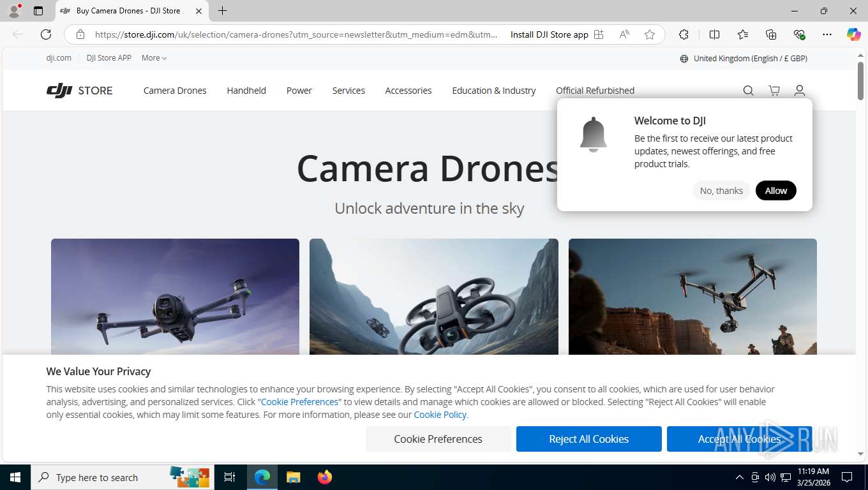
Task: Refresh the page with the reload button
Action: [x=45, y=34]
